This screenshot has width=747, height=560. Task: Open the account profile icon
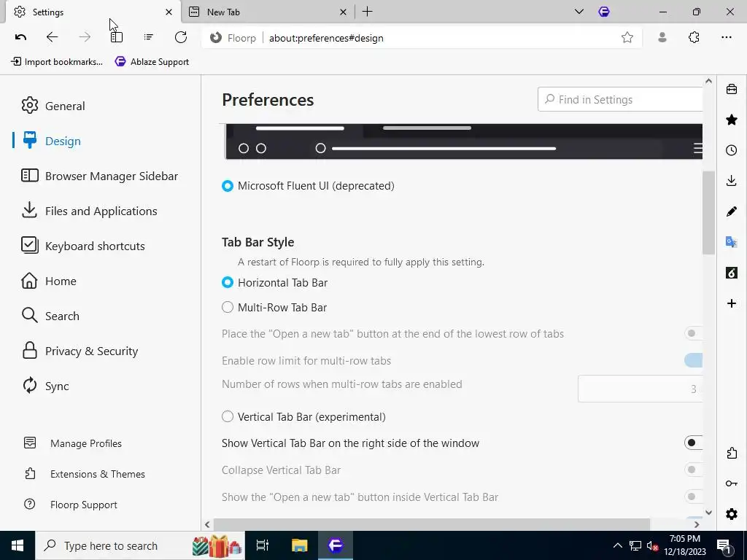point(662,37)
